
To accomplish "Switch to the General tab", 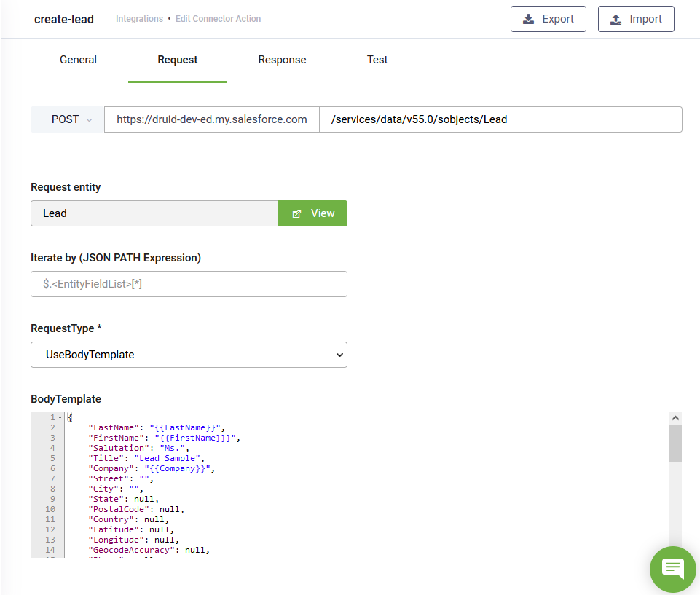I will click(x=78, y=60).
